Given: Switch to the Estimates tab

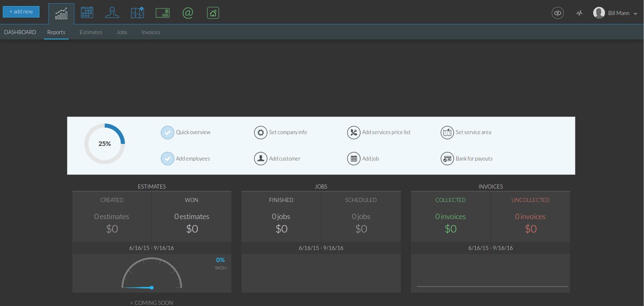Looking at the screenshot, I should pyautogui.click(x=91, y=32).
